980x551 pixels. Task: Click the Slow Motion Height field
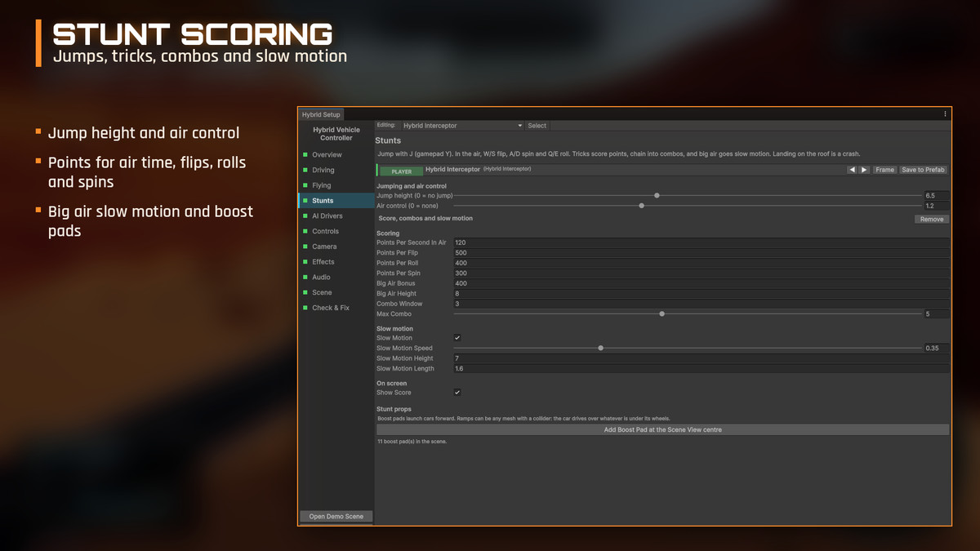tap(702, 358)
